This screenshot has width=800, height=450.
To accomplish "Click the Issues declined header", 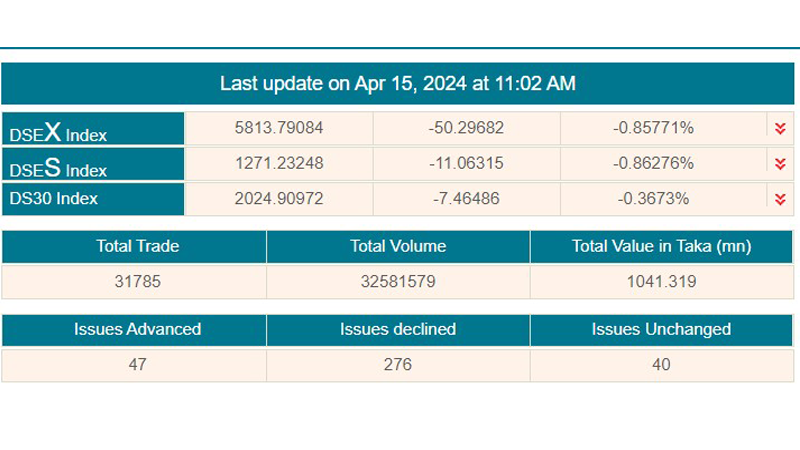I will tap(398, 329).
